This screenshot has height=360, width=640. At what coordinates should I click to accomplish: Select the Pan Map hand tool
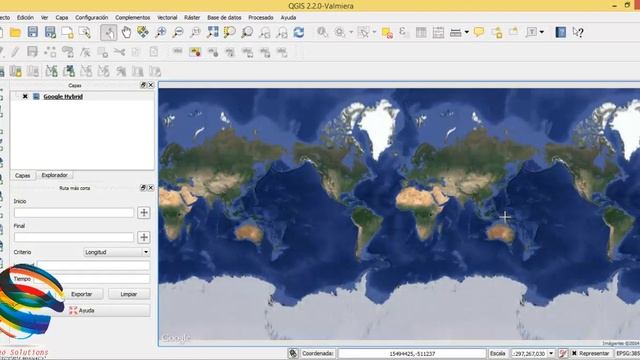tap(127, 32)
